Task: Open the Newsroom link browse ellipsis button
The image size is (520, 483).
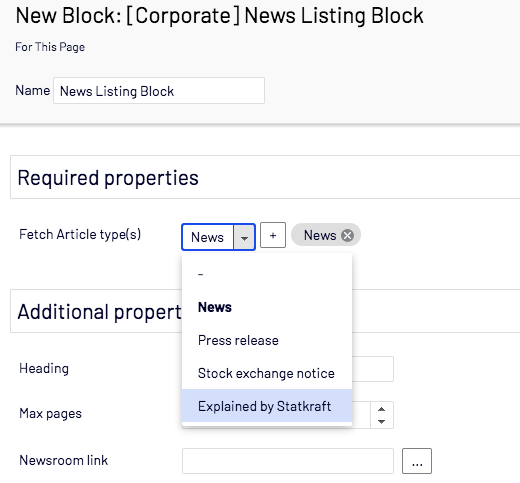Action: [x=417, y=461]
